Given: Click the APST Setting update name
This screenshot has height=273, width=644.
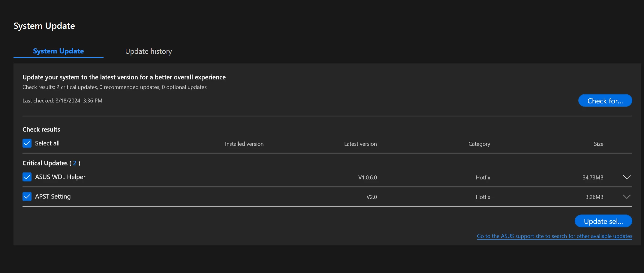Looking at the screenshot, I should click(53, 196).
